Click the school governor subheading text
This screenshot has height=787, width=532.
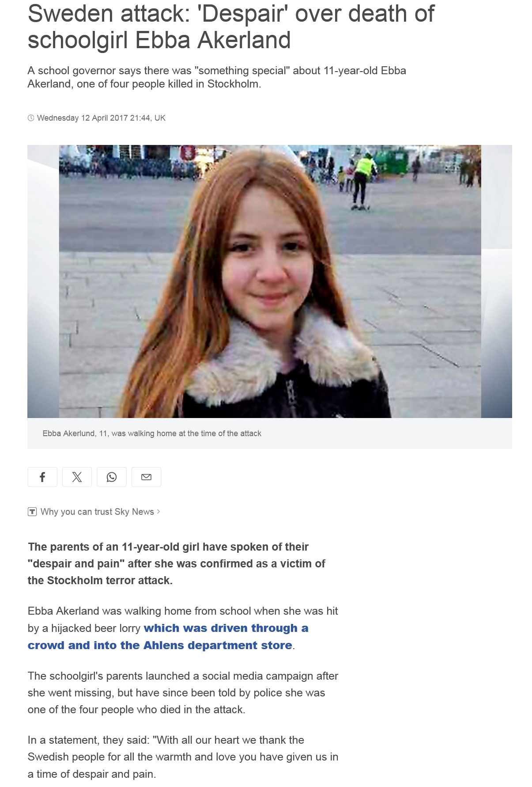point(217,77)
